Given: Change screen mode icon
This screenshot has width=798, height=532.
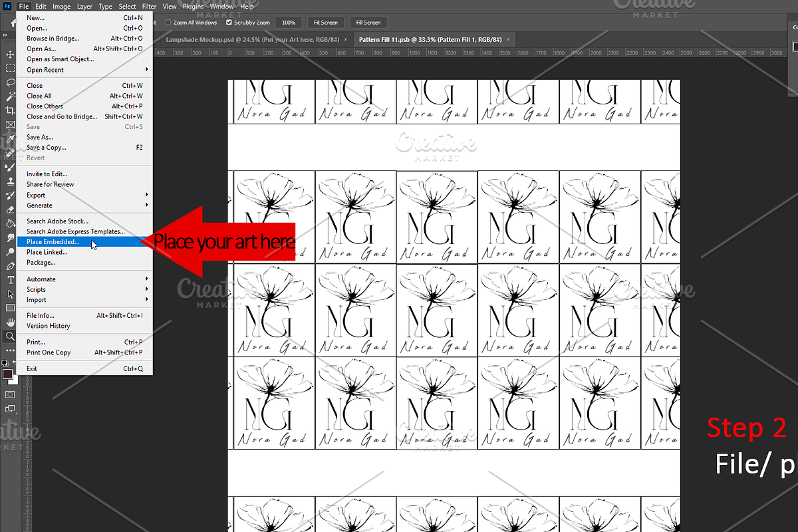Looking at the screenshot, I should pos(10,409).
